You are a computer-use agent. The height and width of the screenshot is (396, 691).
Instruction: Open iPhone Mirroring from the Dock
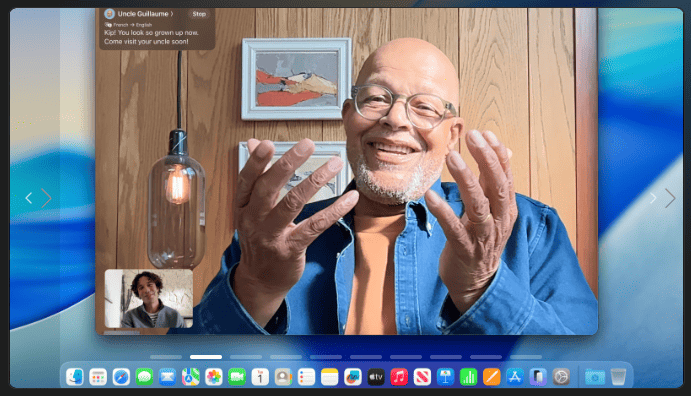pyautogui.click(x=538, y=377)
